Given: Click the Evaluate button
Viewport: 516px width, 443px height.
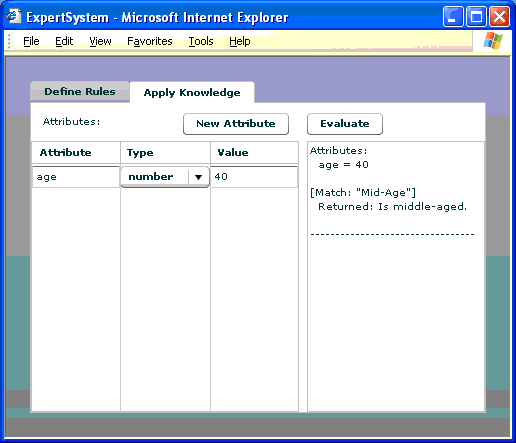Looking at the screenshot, I should [x=345, y=124].
